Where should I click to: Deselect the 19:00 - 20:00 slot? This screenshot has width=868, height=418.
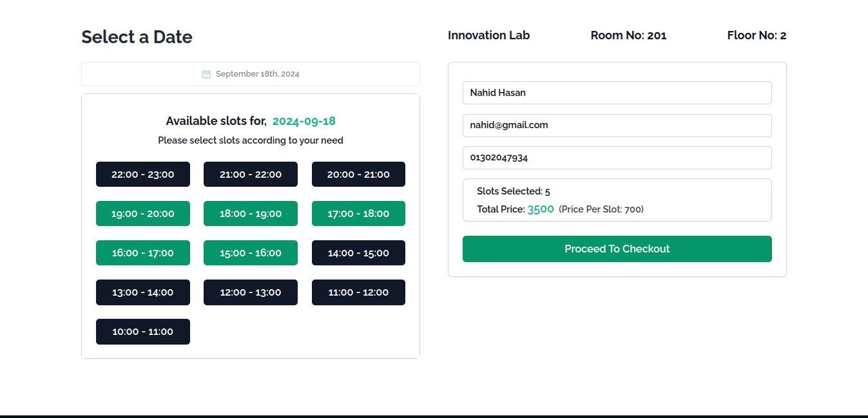[x=143, y=214]
